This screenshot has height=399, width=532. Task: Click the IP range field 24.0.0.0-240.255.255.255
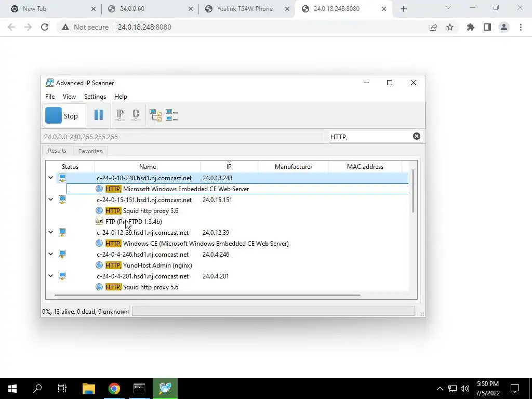(x=182, y=137)
